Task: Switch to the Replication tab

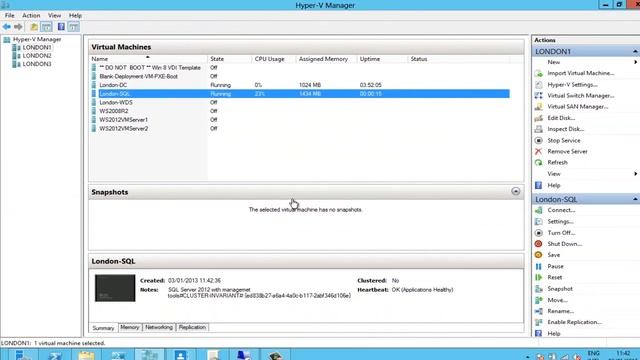Action: coord(192,327)
